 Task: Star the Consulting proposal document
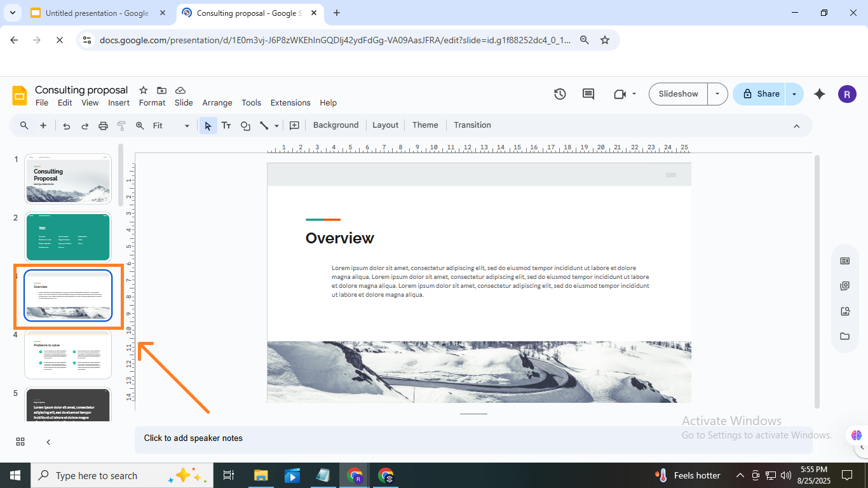[x=144, y=90]
